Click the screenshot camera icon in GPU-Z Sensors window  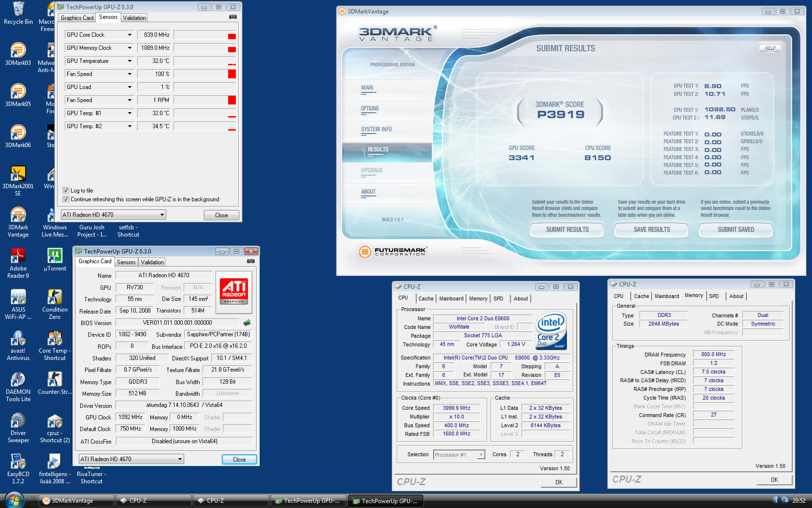point(233,17)
